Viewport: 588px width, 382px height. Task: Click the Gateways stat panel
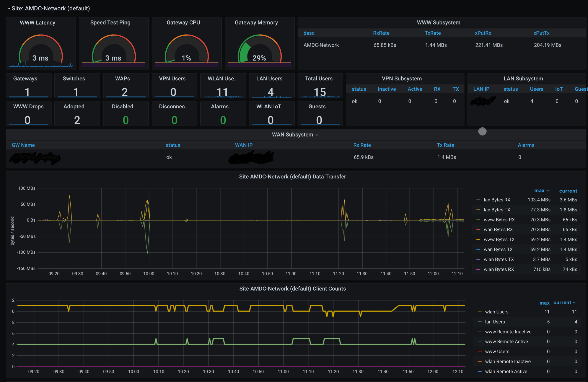pyautogui.click(x=29, y=85)
